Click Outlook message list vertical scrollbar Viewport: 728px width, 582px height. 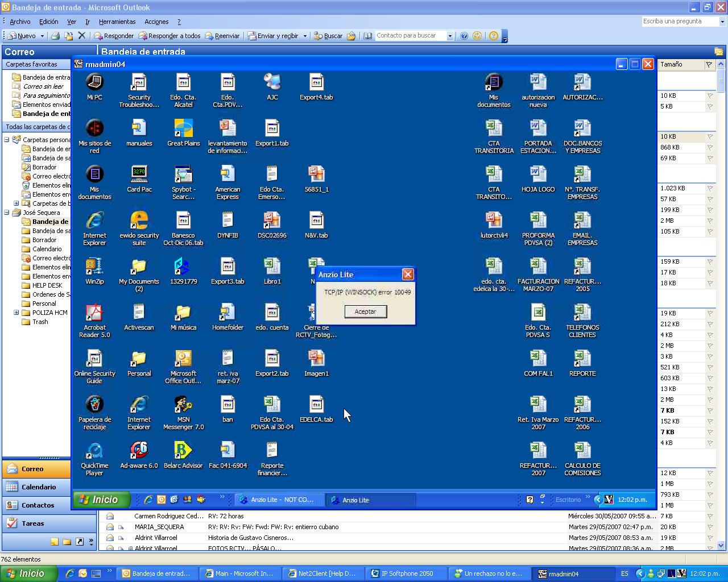click(721, 304)
